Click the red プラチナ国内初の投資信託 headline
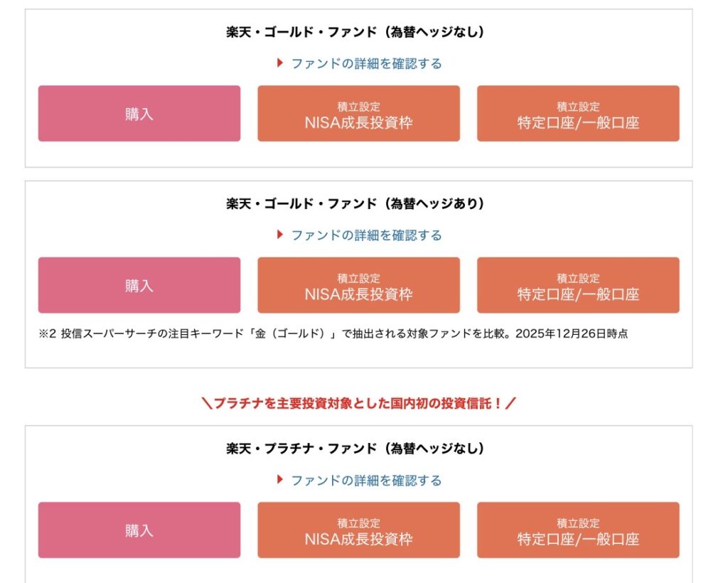Image resolution: width=728 pixels, height=583 pixels. [359, 404]
